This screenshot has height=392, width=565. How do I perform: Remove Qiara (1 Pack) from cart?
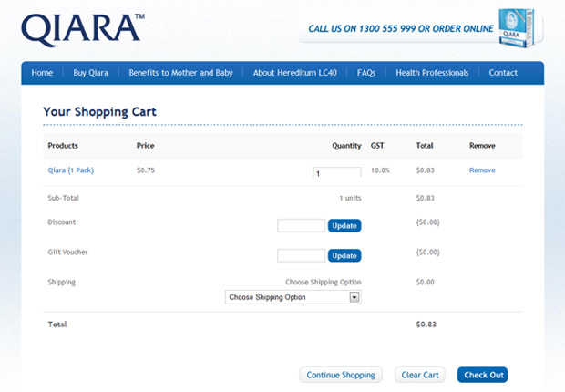tap(482, 170)
